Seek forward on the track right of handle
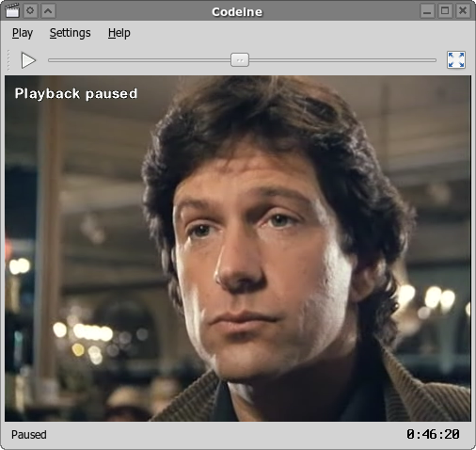The image size is (476, 450). pyautogui.click(x=342, y=60)
